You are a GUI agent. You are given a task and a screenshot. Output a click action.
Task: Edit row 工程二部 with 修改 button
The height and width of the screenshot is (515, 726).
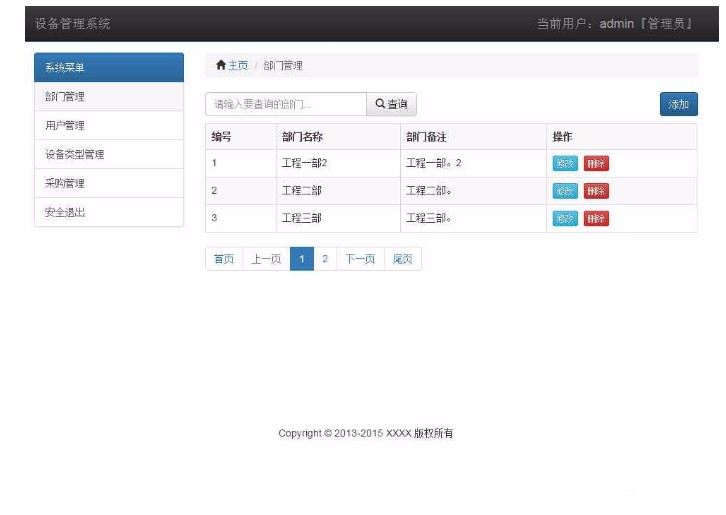(565, 191)
